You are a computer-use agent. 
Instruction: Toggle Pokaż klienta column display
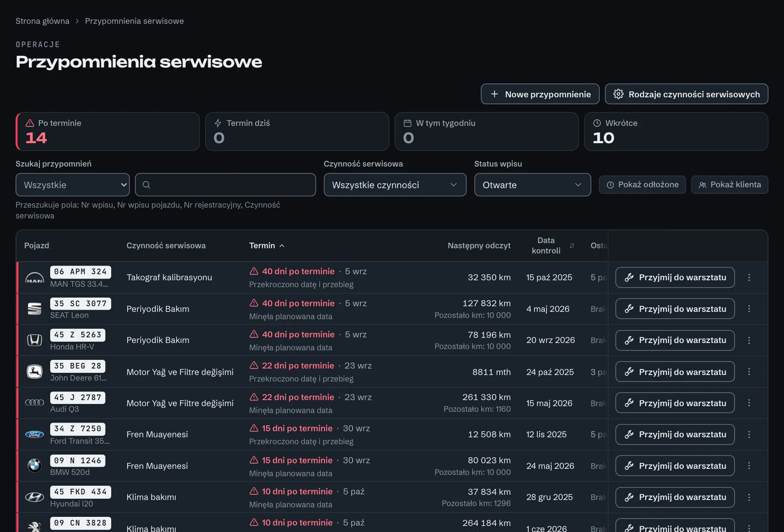tap(729, 185)
